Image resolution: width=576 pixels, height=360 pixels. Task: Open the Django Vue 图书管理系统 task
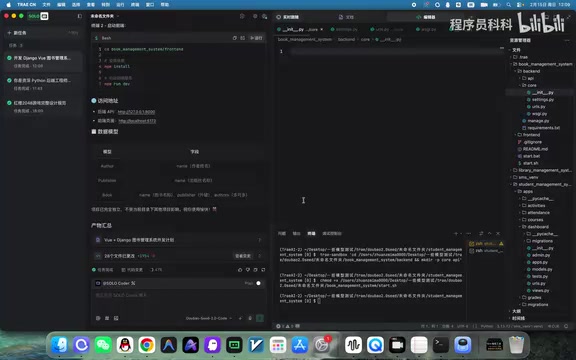click(x=42, y=61)
